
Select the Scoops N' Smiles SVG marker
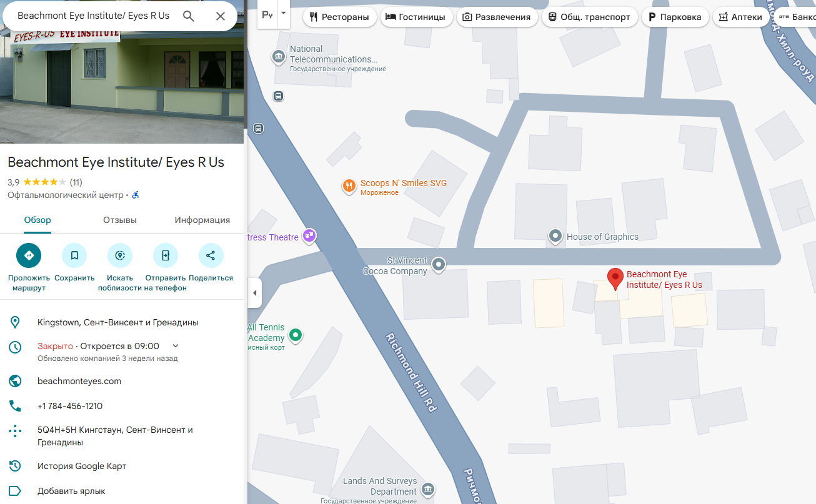click(x=349, y=186)
